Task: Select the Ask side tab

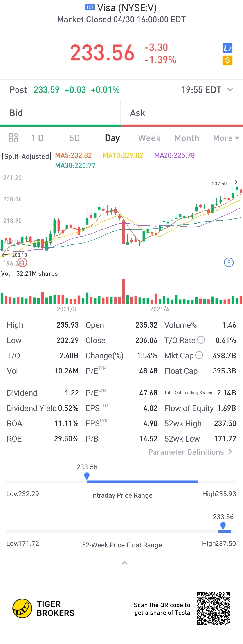Action: (182, 113)
